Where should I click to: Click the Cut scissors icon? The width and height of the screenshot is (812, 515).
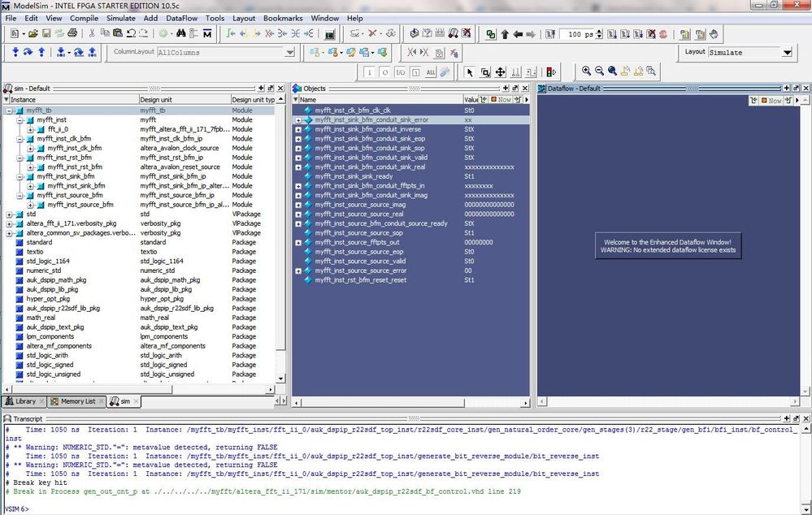coord(92,34)
